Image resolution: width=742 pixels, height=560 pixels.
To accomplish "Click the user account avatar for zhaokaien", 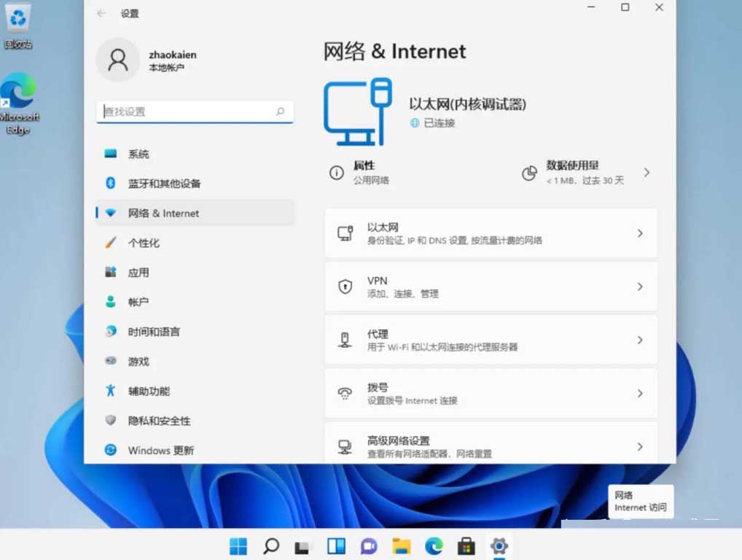I will coord(117,61).
